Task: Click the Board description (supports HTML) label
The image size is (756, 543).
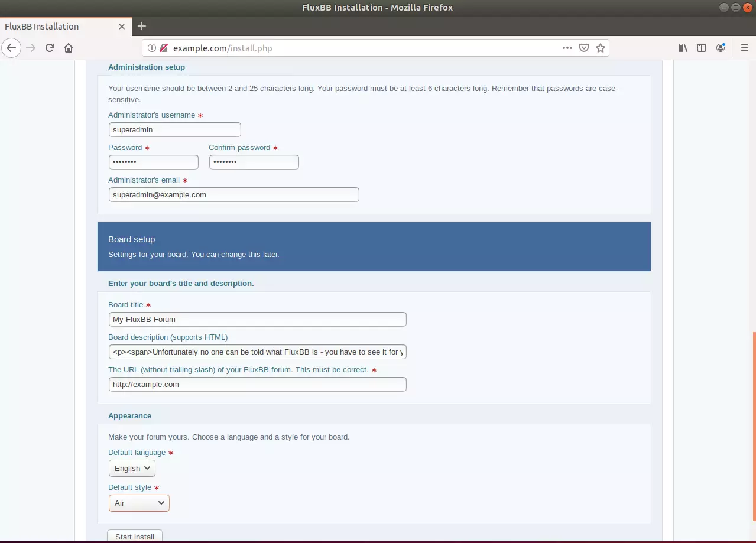Action: click(168, 337)
